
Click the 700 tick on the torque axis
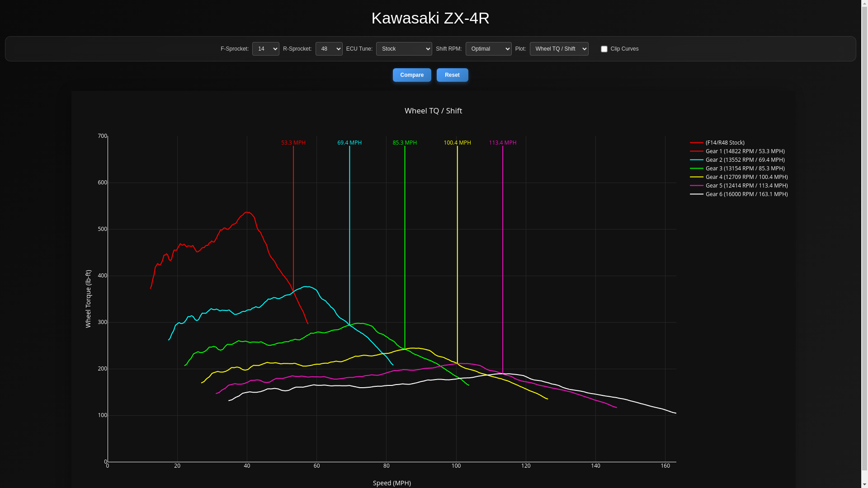[x=103, y=136]
